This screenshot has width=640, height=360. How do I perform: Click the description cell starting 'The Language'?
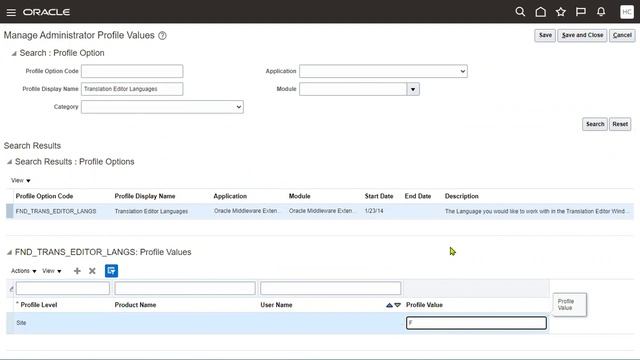tap(537, 211)
